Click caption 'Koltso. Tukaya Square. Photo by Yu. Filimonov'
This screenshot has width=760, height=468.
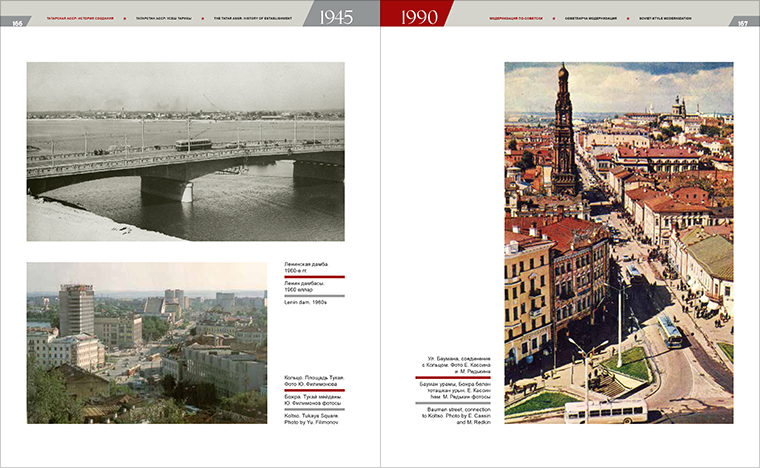pos(312,419)
